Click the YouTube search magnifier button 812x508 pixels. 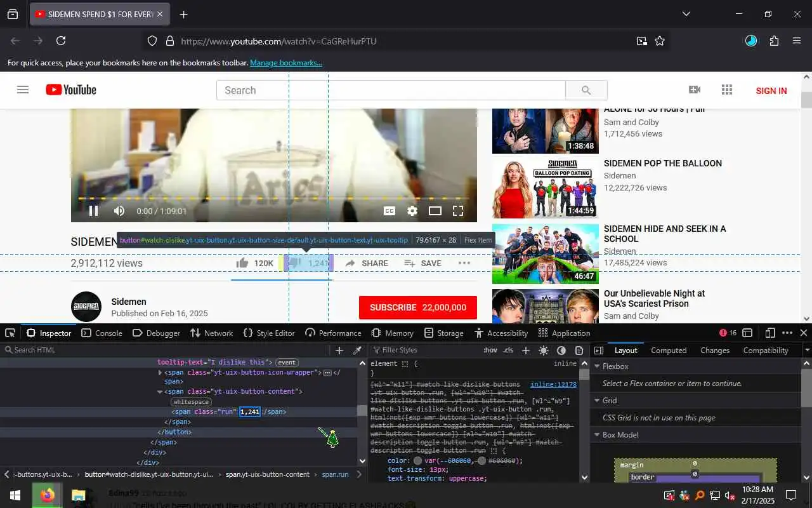[x=586, y=90]
